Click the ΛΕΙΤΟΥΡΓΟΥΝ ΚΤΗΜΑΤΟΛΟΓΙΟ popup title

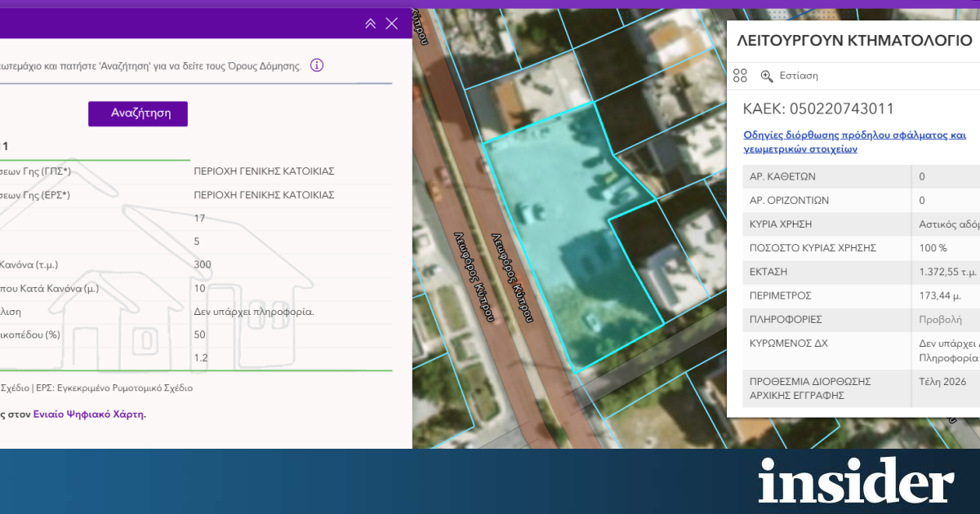click(853, 41)
